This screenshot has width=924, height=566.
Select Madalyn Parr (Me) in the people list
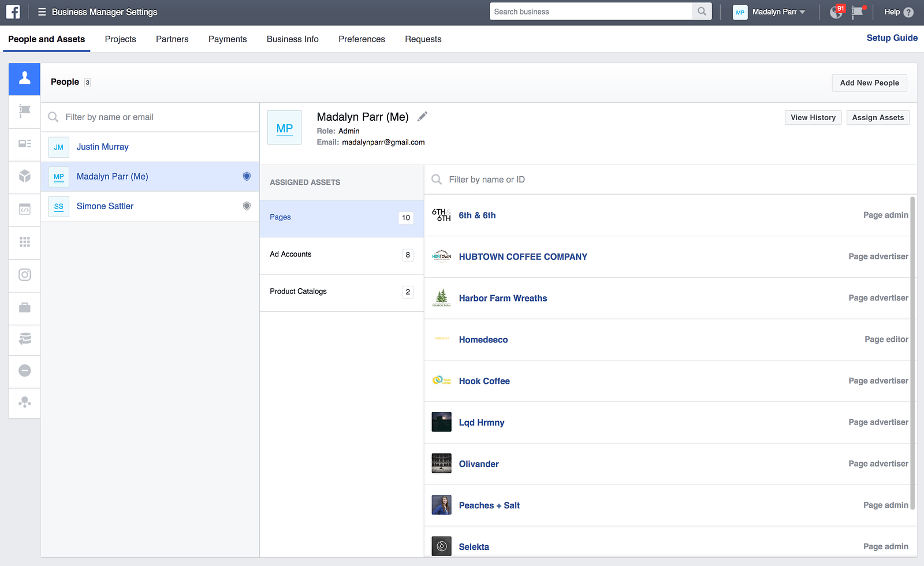[150, 177]
